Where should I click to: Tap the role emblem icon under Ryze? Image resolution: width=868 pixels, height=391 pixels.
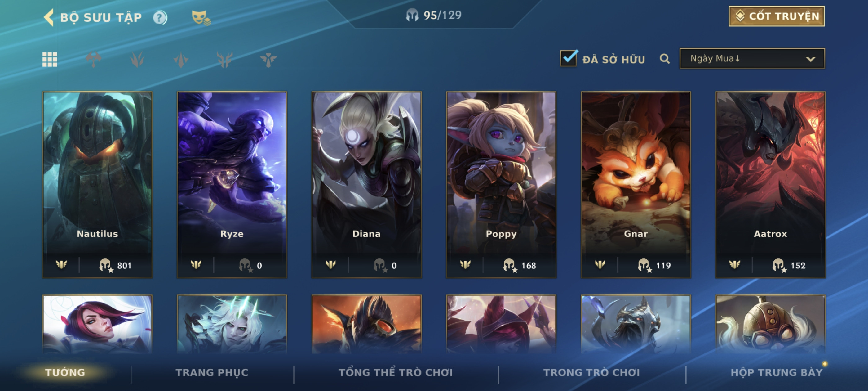click(196, 264)
